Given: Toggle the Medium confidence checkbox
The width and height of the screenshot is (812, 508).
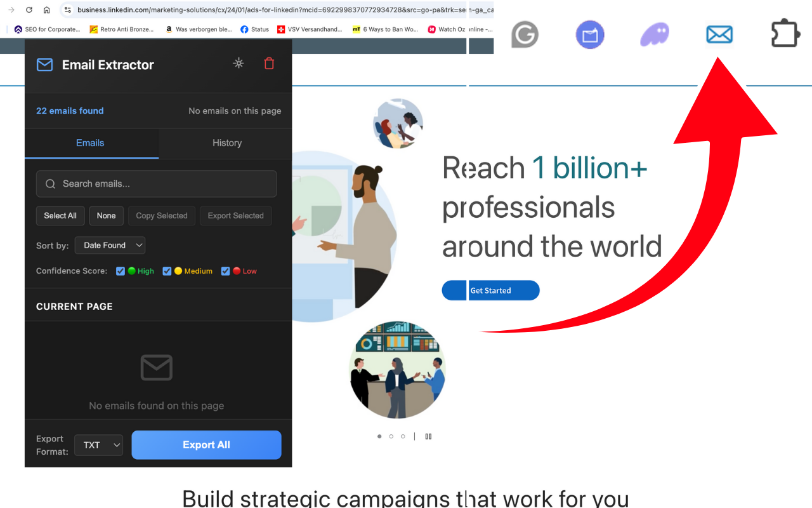Looking at the screenshot, I should pos(167,271).
